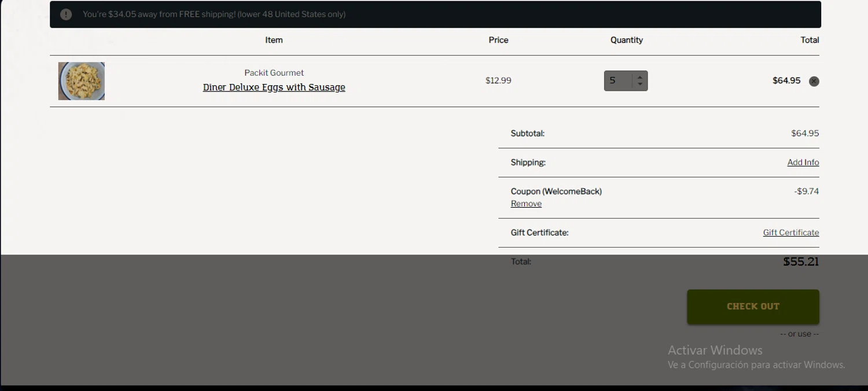Click the order total $55.21
868x391 pixels.
point(801,261)
